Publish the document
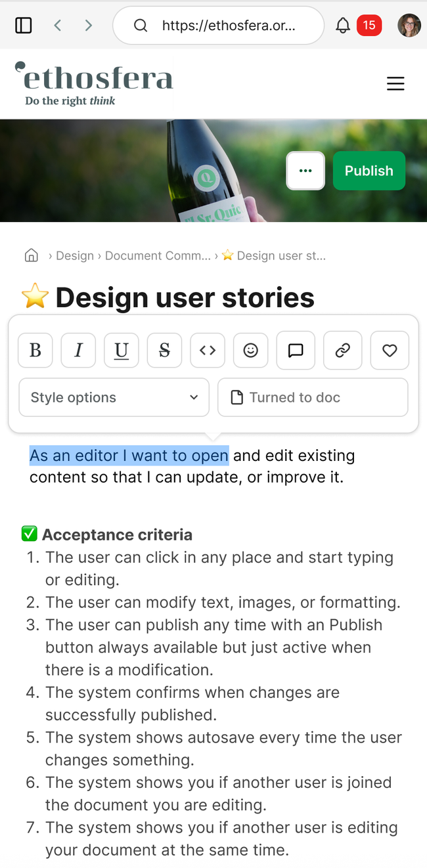This screenshot has height=868, width=427. (x=369, y=171)
